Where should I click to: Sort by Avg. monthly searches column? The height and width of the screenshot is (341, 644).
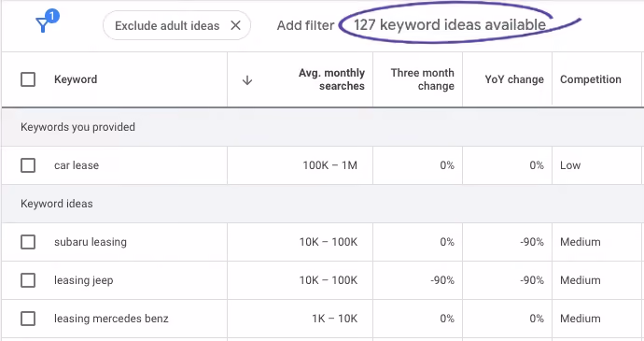point(331,79)
